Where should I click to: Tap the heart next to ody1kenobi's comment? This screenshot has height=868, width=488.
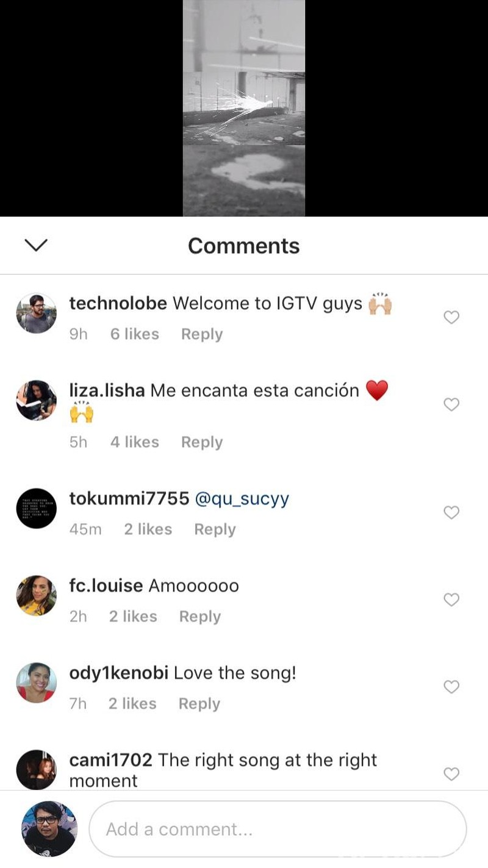pyautogui.click(x=451, y=687)
